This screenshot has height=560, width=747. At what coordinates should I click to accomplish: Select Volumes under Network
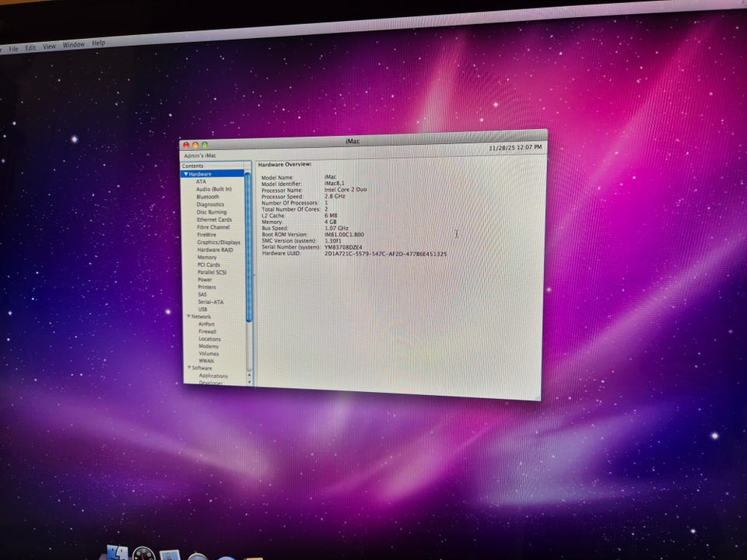click(x=209, y=353)
